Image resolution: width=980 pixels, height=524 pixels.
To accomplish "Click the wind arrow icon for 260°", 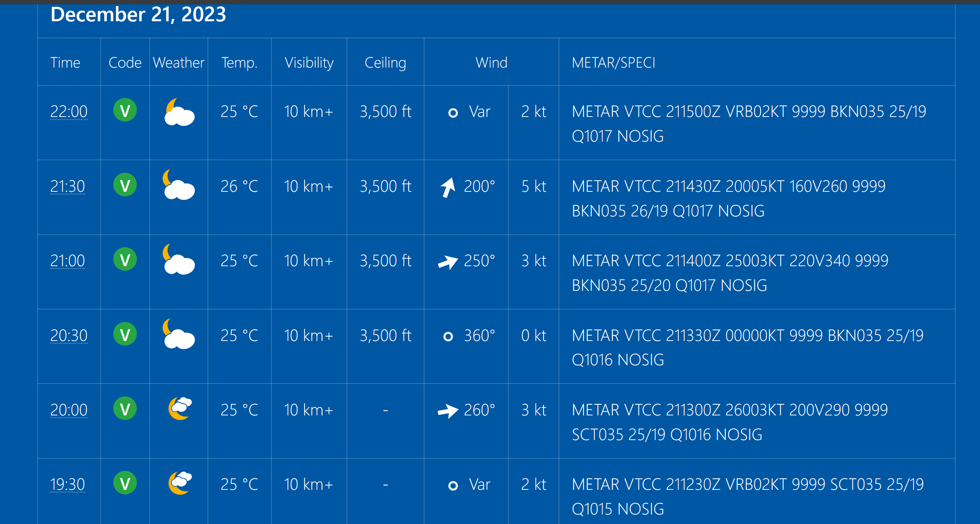I will tap(448, 411).
